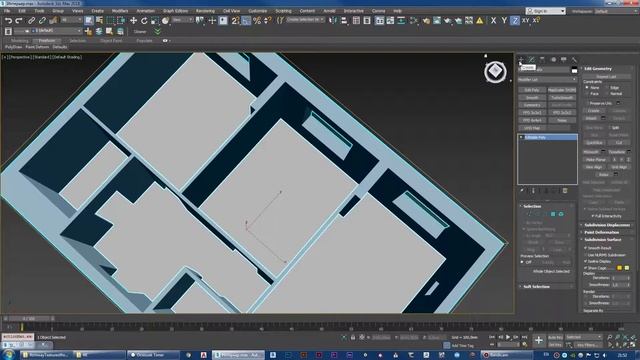This screenshot has width=640, height=360.
Task: Open the Hierarchy command panel tab
Action: point(542,60)
